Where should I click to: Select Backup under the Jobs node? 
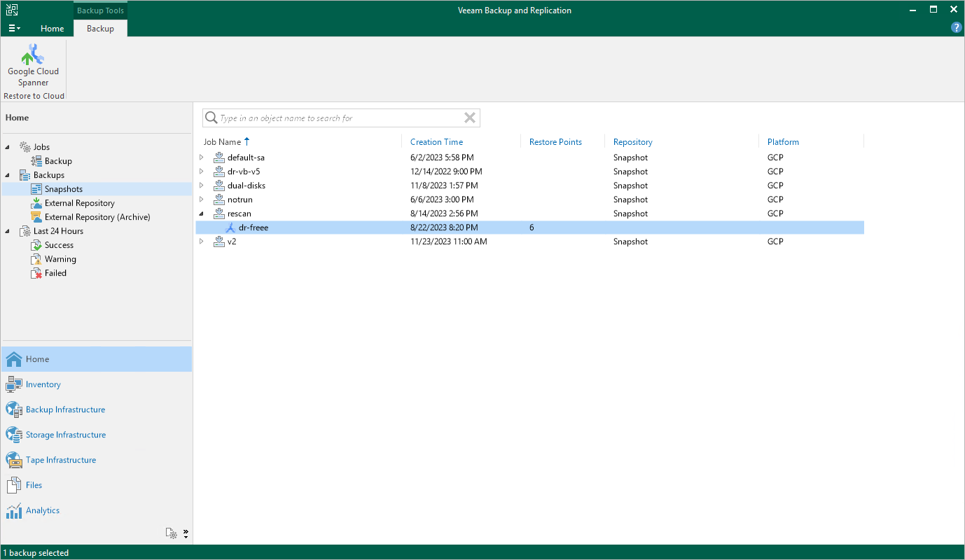tap(58, 161)
